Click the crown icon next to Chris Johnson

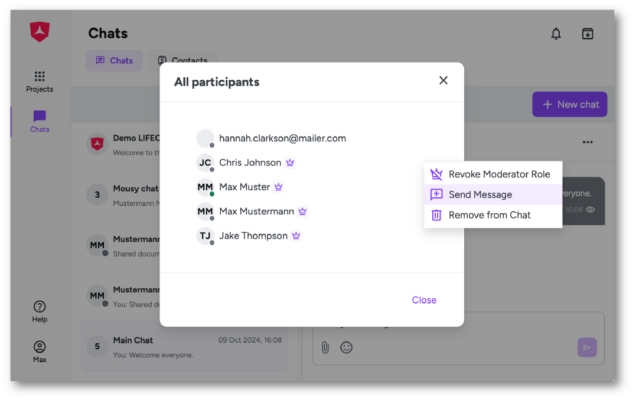tap(290, 162)
